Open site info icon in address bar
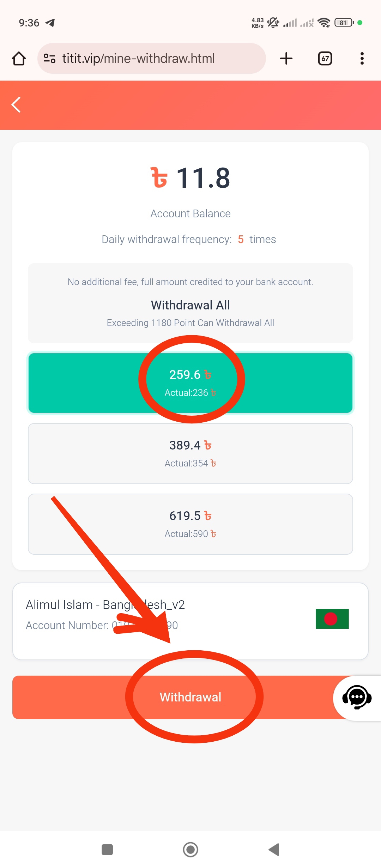Viewport: 381px width, 868px height. 49,59
